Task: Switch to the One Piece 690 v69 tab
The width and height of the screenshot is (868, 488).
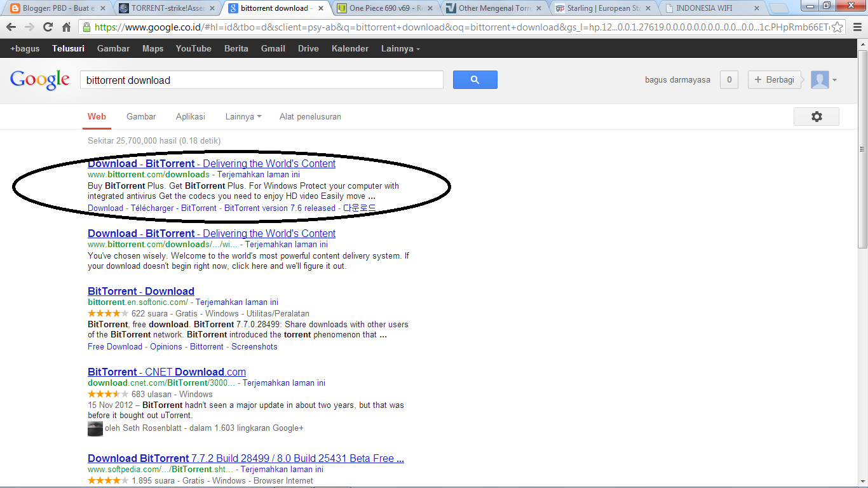Action: click(x=386, y=8)
